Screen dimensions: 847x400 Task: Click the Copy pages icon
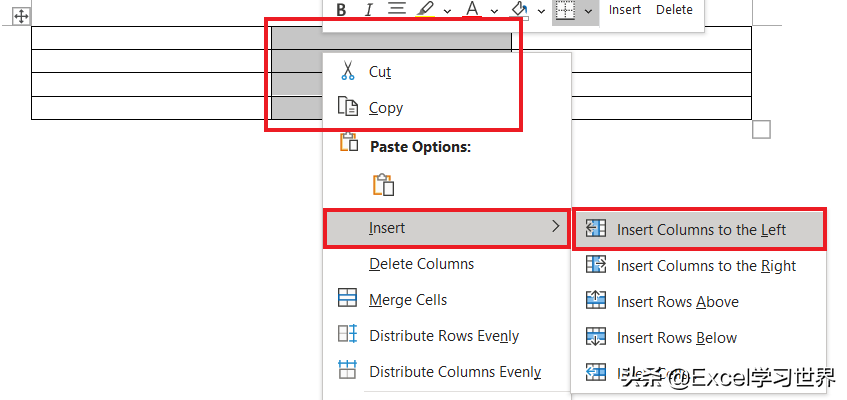348,106
